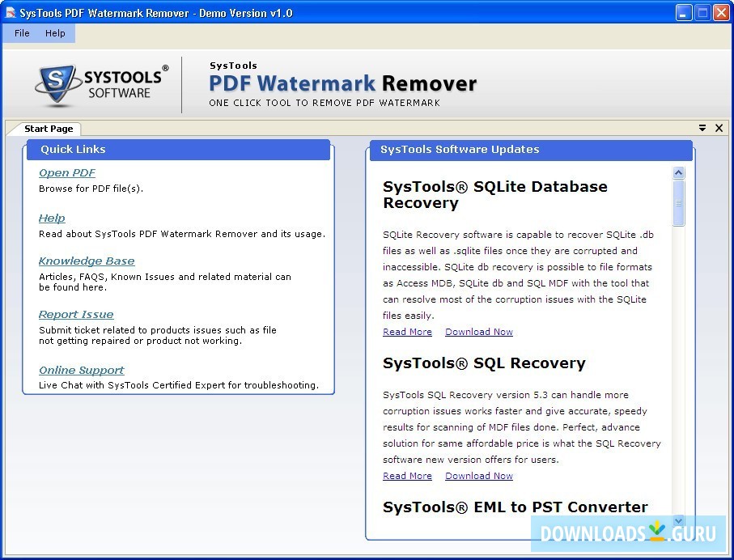The image size is (734, 560).
Task: Click the app icon in title bar
Action: 10,13
